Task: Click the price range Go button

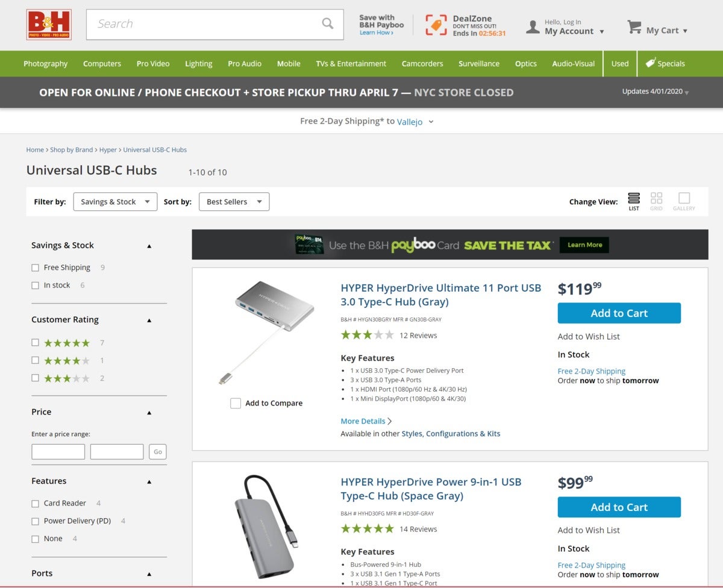Action: pos(158,452)
